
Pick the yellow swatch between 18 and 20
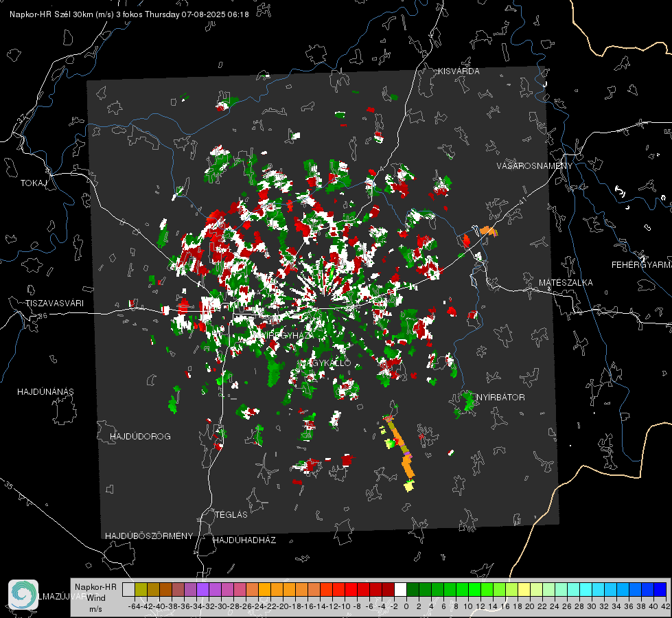coord(524,589)
